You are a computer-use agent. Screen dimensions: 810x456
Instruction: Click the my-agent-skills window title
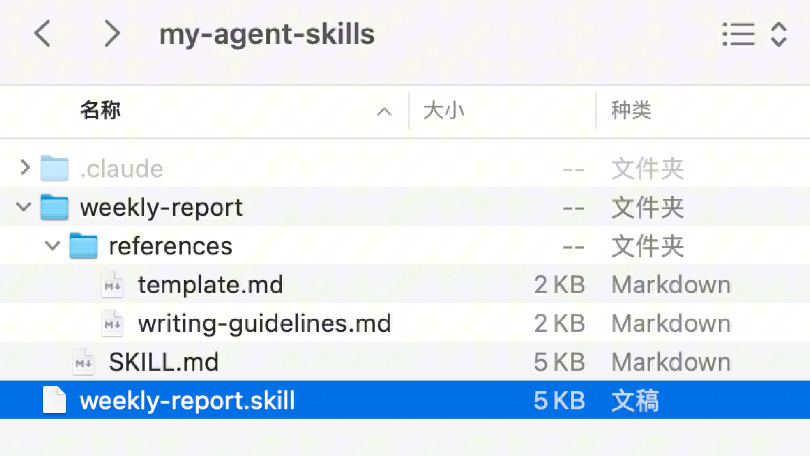pos(267,35)
